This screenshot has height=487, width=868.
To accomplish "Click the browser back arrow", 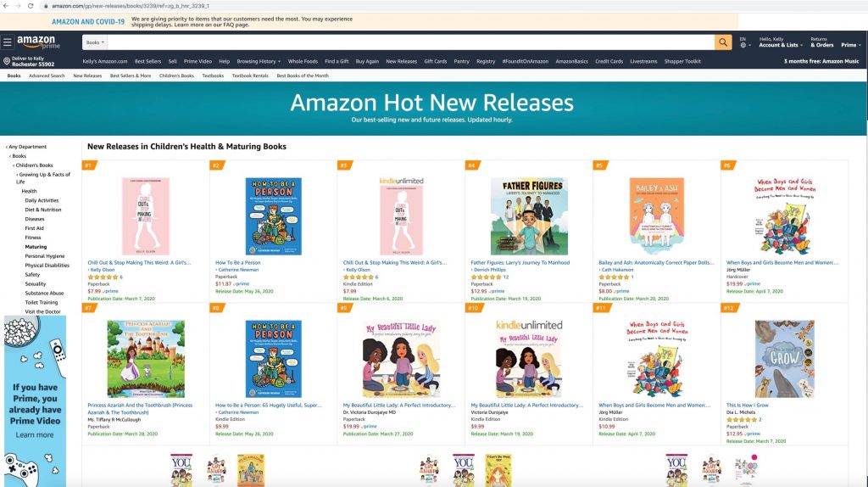I will pyautogui.click(x=6, y=6).
